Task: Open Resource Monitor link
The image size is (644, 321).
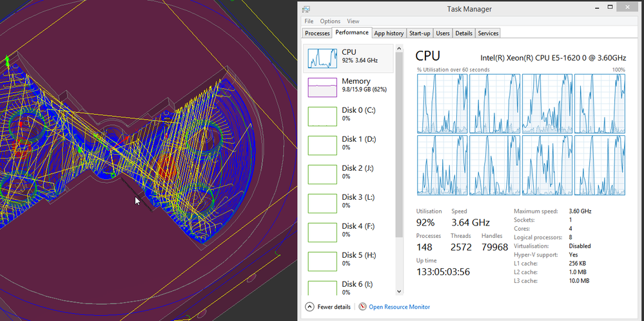Action: coord(399,307)
